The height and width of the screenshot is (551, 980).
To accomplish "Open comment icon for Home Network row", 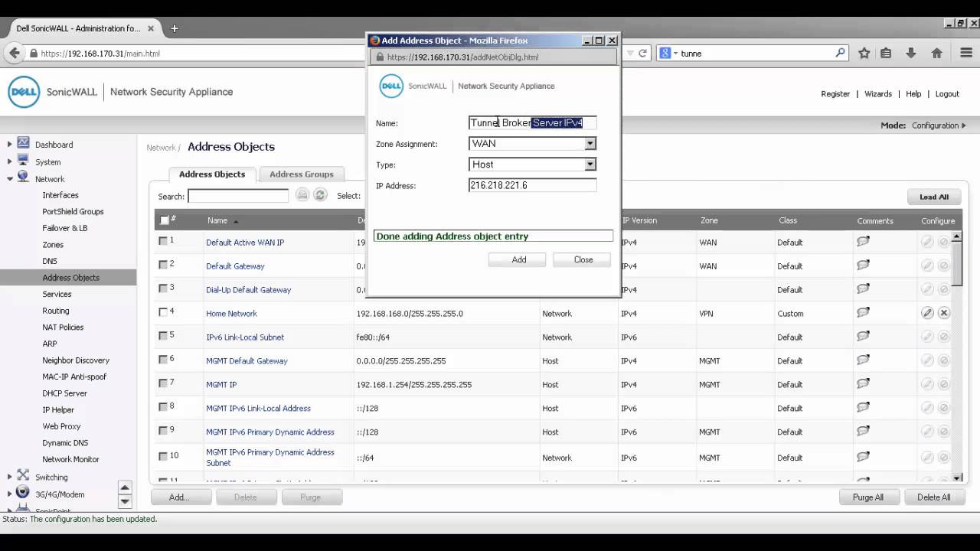I will click(x=863, y=313).
